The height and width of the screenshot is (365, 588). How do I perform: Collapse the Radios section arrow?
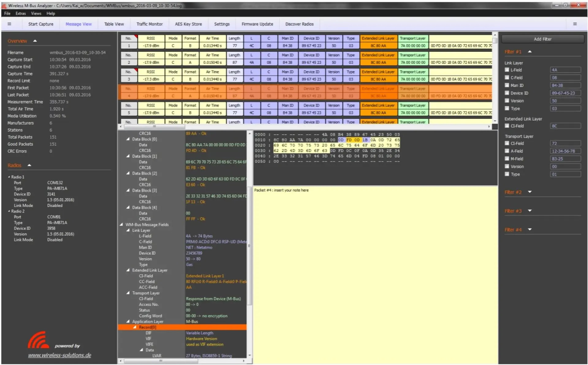tap(29, 165)
